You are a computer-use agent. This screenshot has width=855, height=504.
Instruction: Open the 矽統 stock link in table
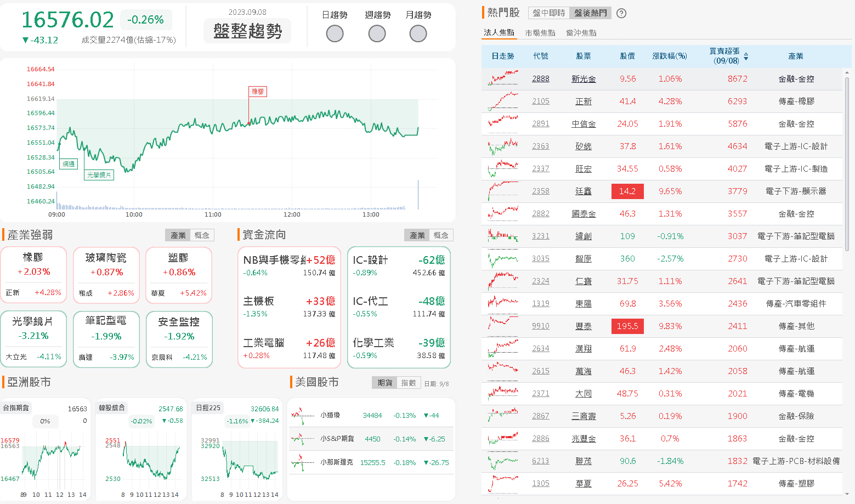pos(584,146)
